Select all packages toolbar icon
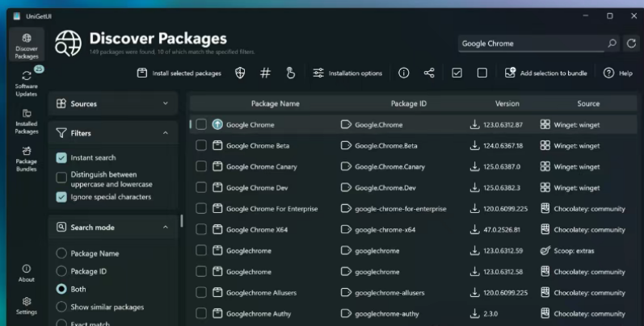 (457, 73)
